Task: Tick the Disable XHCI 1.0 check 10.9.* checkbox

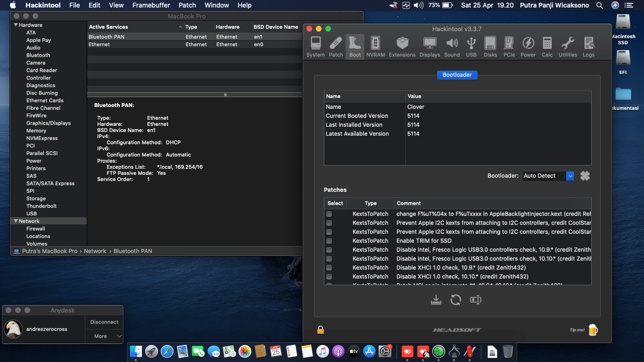Action: 329,268
